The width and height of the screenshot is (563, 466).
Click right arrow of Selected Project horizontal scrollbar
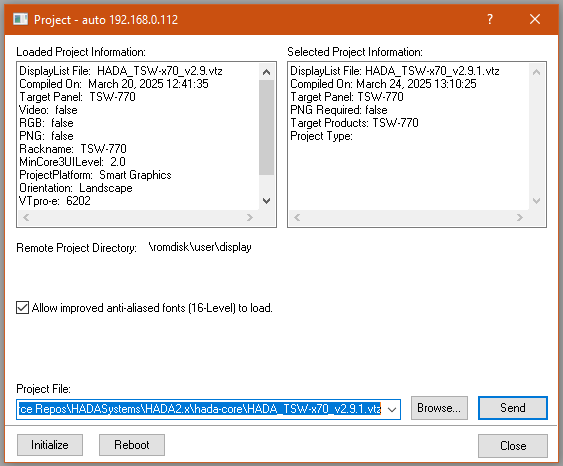[520, 218]
